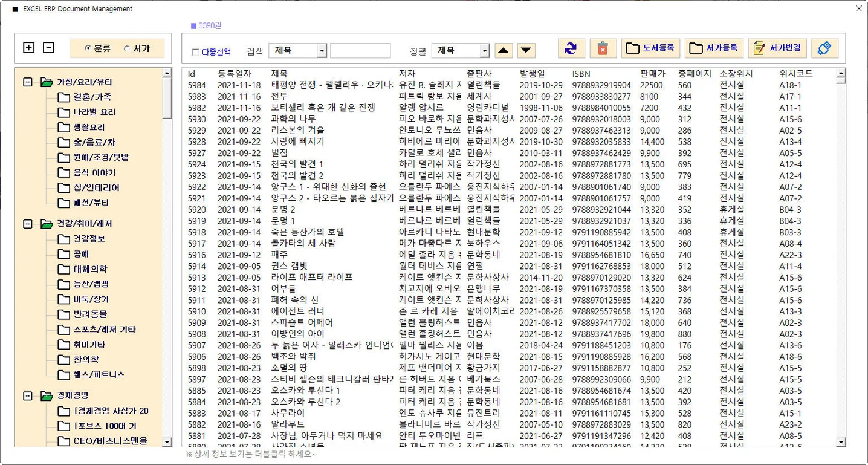868x465 pixels.
Task: Click the folder icon of 취미기타
Action: 64,345
